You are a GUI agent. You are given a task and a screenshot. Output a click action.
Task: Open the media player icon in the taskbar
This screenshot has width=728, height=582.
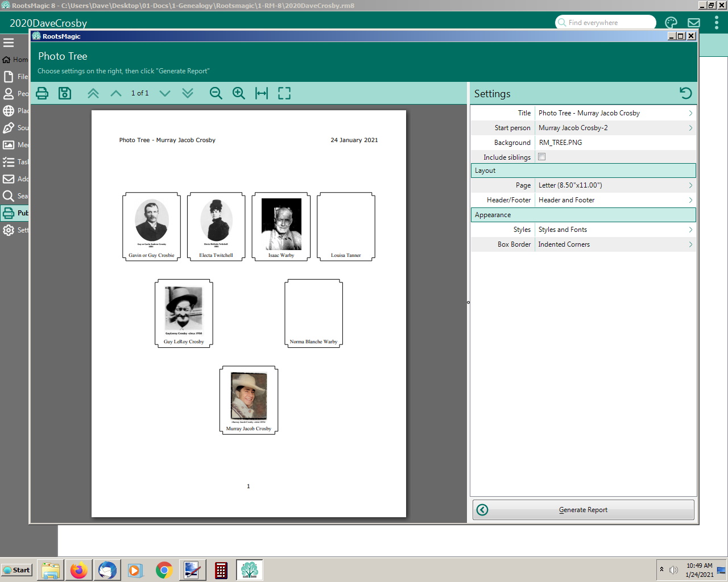click(x=135, y=570)
